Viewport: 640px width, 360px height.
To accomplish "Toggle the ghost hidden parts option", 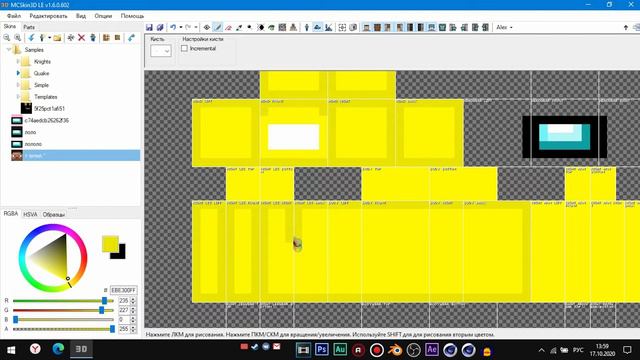I will click(353, 27).
